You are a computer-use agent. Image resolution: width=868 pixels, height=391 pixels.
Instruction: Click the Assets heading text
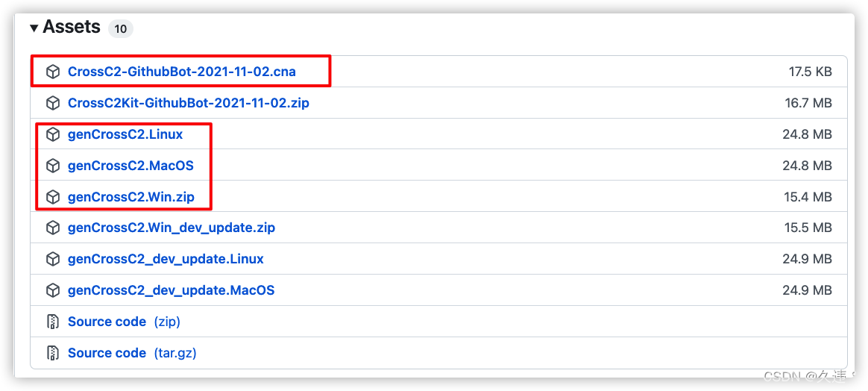tap(72, 27)
